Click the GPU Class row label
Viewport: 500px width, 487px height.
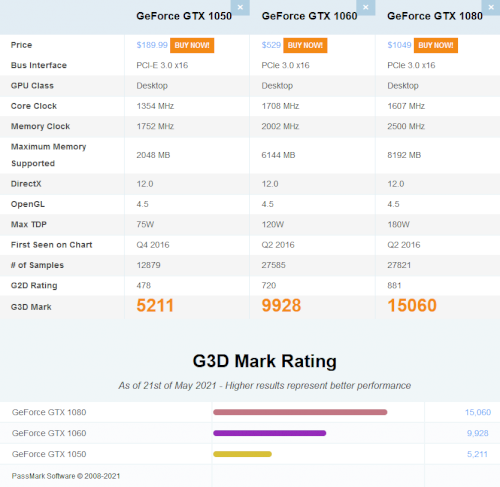(32, 86)
